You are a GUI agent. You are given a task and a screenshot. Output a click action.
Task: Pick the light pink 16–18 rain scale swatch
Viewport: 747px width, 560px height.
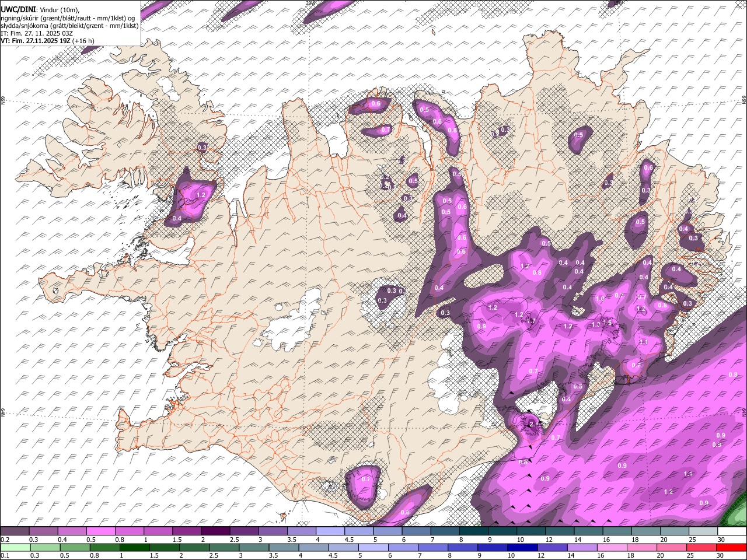[x=612, y=547]
